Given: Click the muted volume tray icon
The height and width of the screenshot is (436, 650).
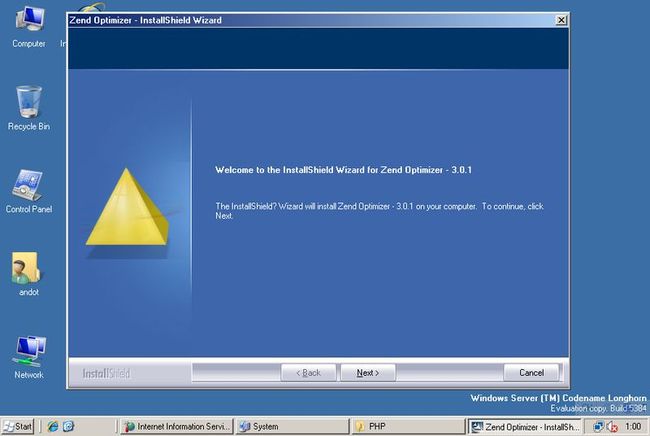Looking at the screenshot, I should click(612, 426).
